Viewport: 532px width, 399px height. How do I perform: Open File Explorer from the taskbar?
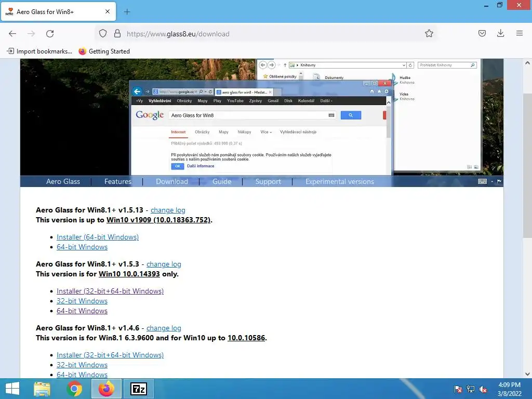pos(42,389)
